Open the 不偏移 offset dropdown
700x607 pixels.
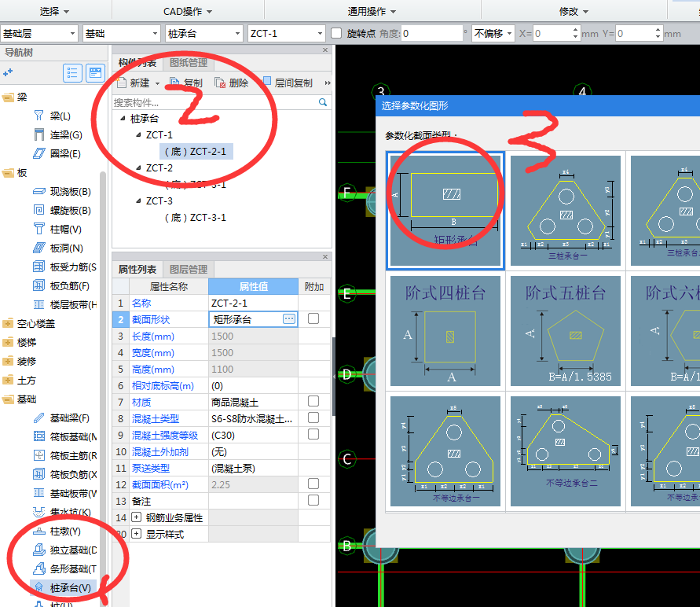coord(493,34)
